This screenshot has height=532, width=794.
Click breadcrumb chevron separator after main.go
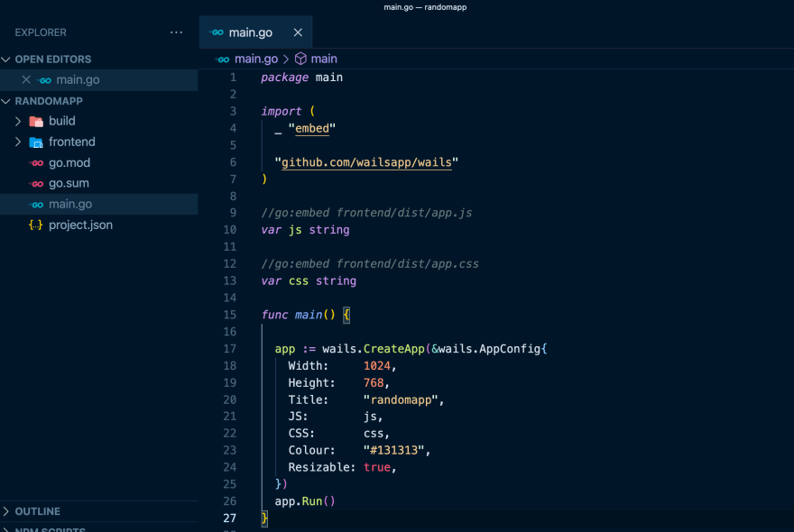[286, 60]
